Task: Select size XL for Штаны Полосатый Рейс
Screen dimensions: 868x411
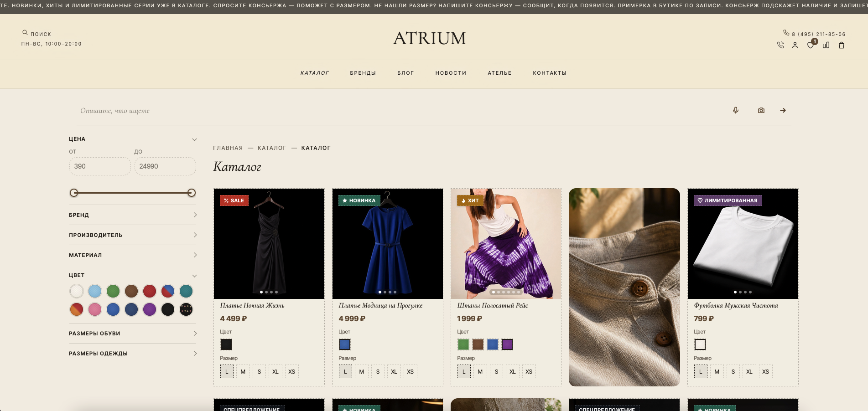Action: [513, 372]
